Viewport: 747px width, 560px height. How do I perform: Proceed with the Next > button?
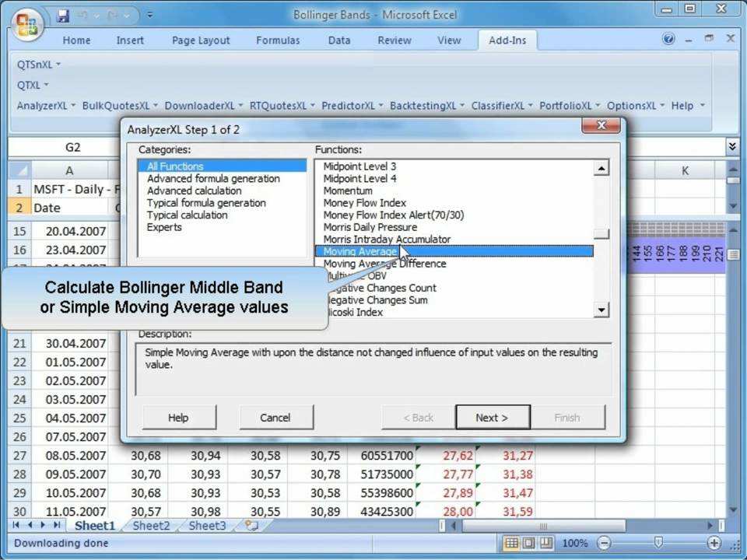493,418
